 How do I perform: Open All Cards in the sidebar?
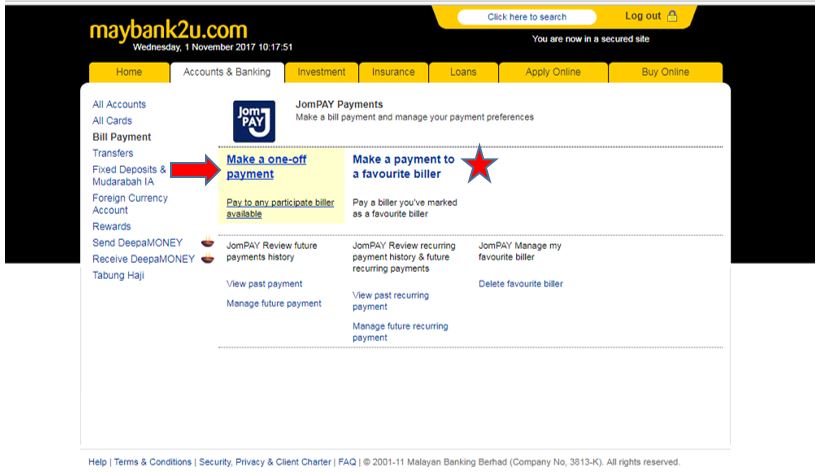point(112,121)
